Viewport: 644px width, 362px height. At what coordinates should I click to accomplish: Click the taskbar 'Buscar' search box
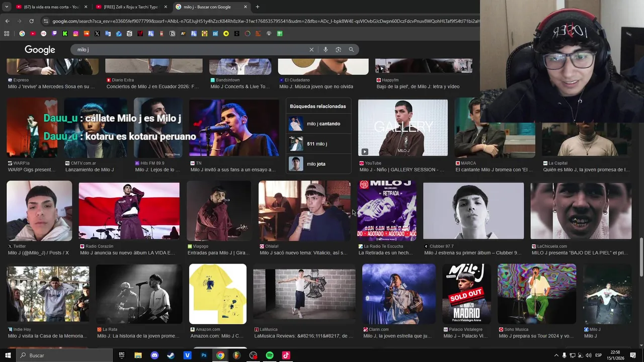click(64, 355)
